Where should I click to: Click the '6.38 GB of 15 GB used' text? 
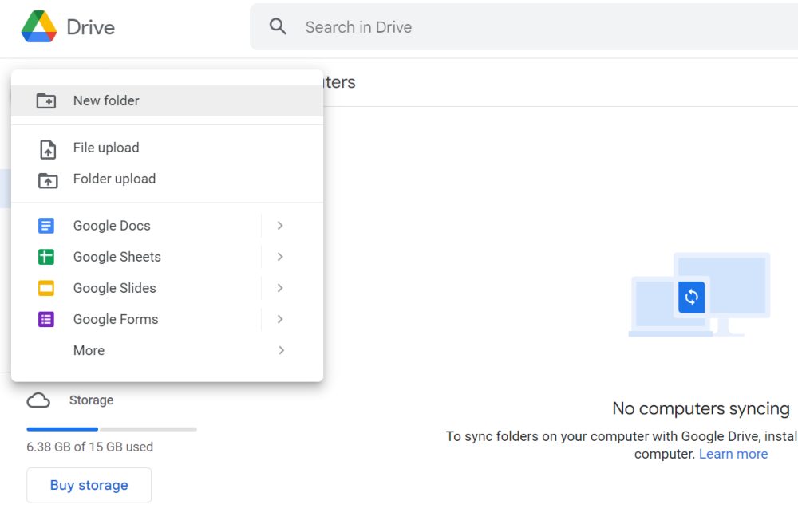pos(89,447)
